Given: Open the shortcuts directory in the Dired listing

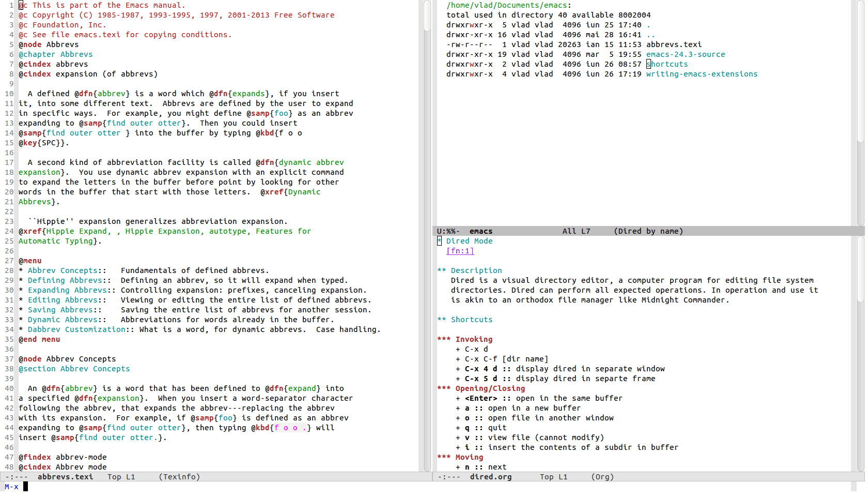Looking at the screenshot, I should tap(668, 64).
